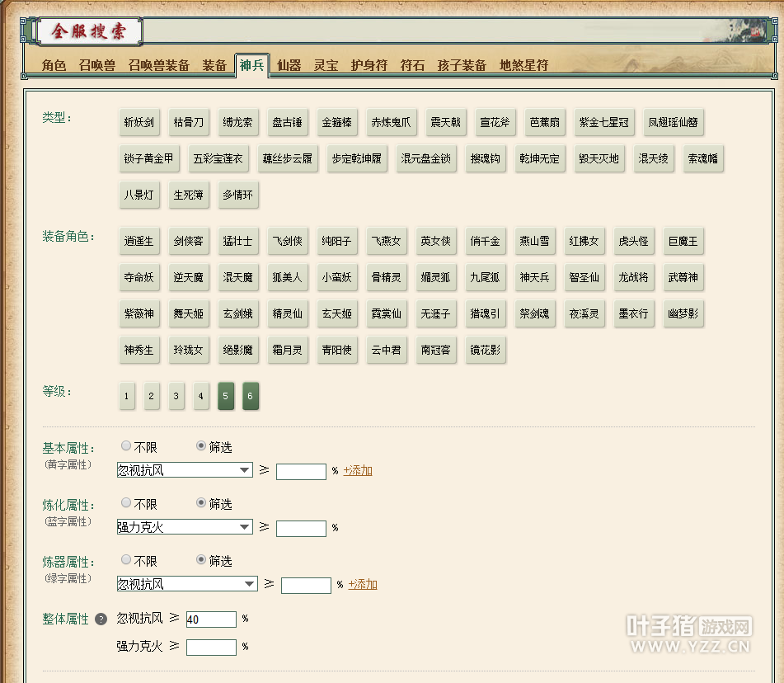784x683 pixels.
Task: Click +添加 link under 炼器属性
Action: coord(363,585)
